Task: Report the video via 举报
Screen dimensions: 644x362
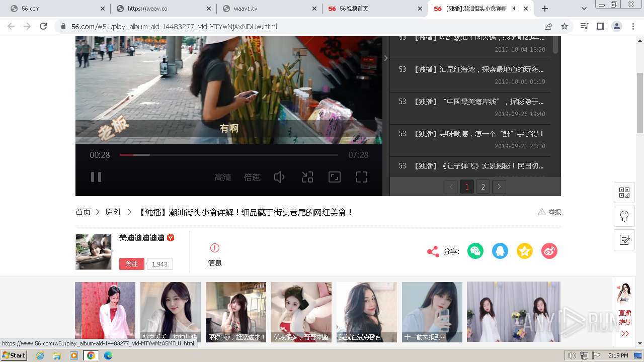Action: (x=549, y=212)
